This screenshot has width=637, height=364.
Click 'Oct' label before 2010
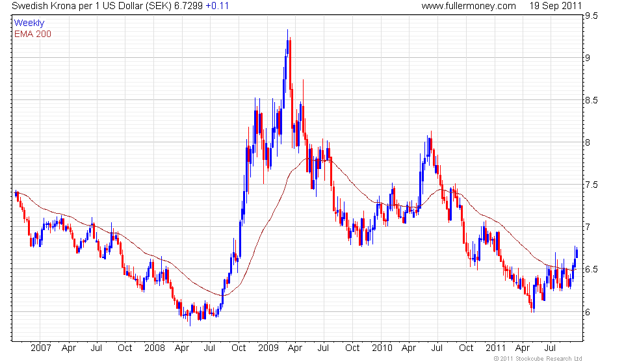pyautogui.click(x=352, y=348)
